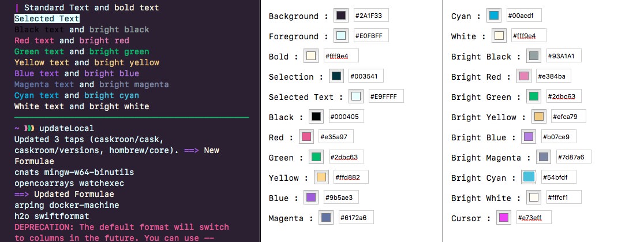
Task: Focus the Blue hex input #9b5ae3
Action: coord(342,198)
